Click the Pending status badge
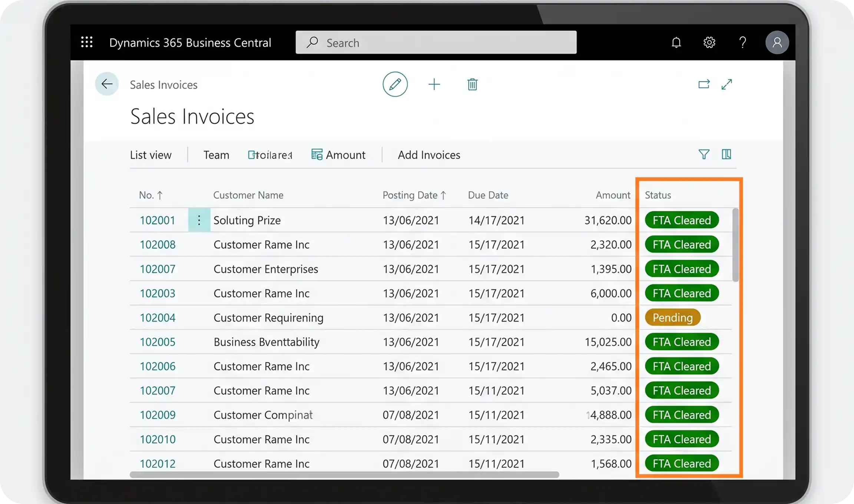 coord(672,318)
